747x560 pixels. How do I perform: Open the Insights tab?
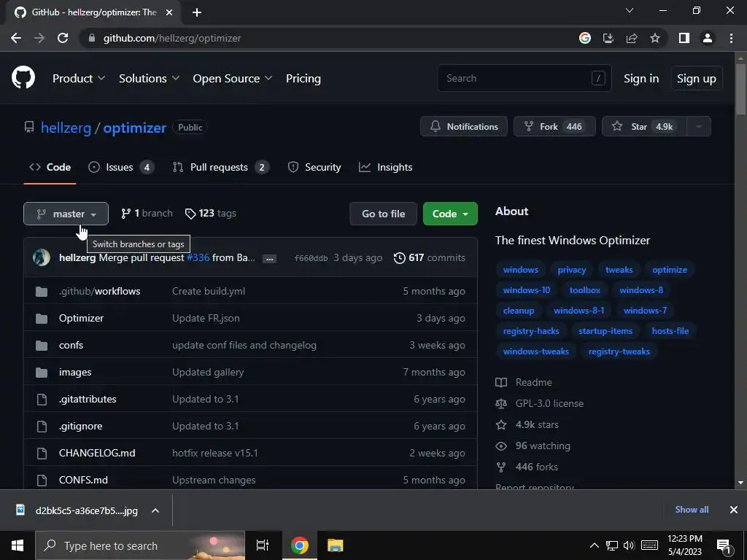pos(385,167)
